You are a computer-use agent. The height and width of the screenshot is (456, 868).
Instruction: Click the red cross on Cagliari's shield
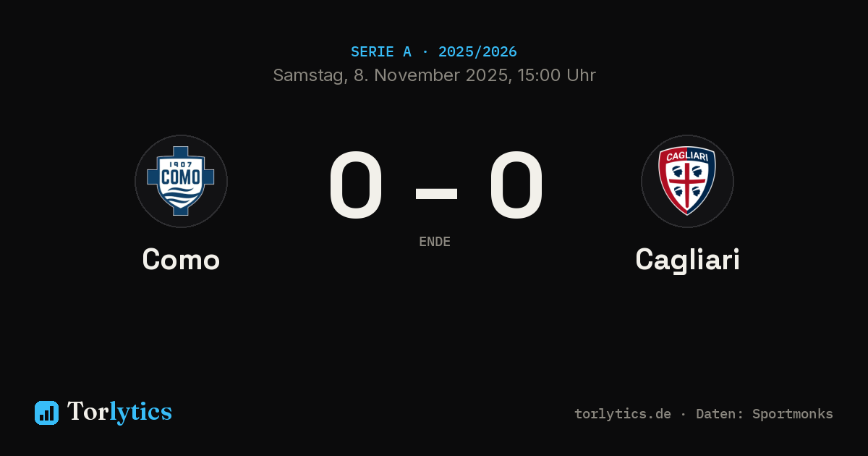(687, 182)
